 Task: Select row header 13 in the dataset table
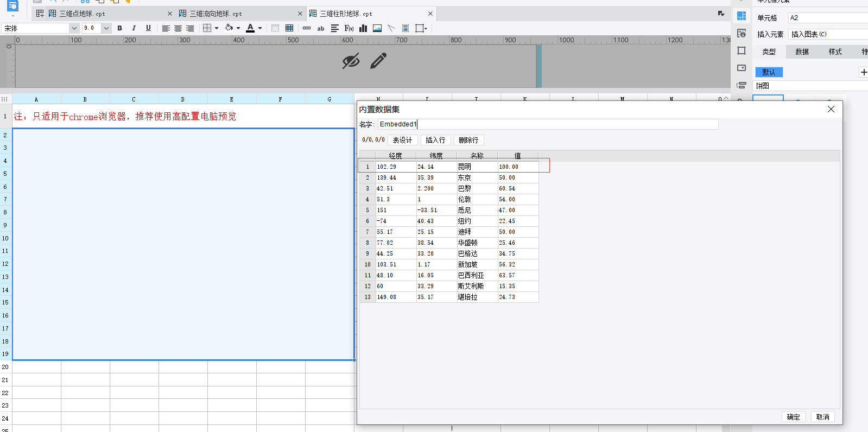click(x=368, y=297)
